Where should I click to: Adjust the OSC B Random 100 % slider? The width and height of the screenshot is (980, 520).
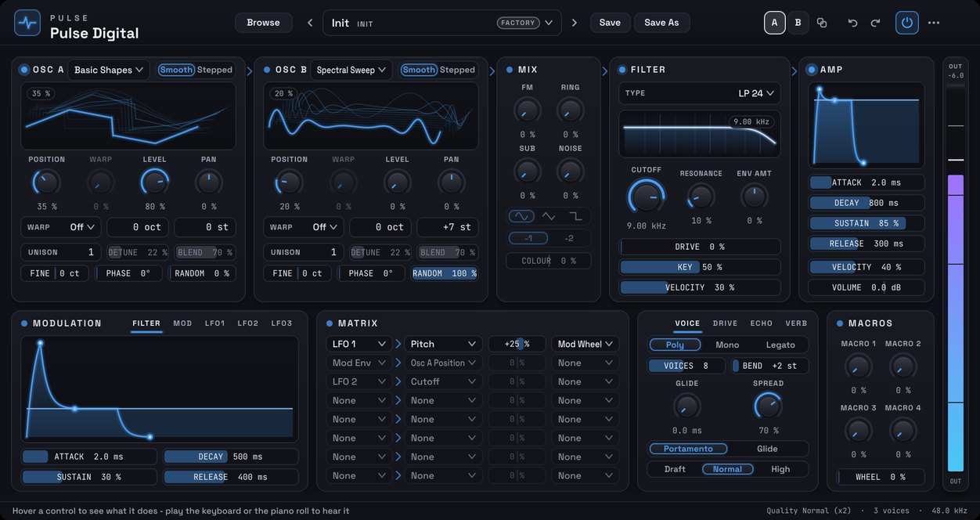tap(445, 273)
